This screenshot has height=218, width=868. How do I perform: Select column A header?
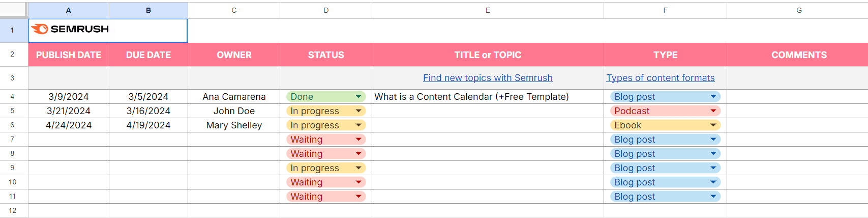click(x=69, y=10)
